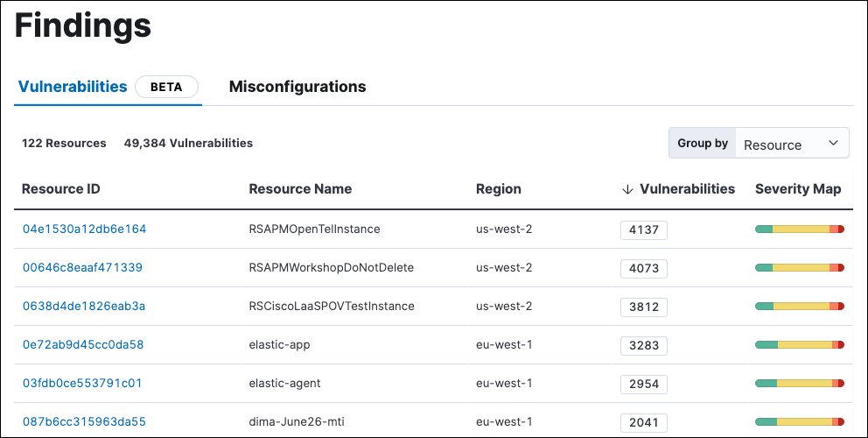Click the dima-June26-mti name cell
This screenshot has width=868, height=438.
pos(297,421)
